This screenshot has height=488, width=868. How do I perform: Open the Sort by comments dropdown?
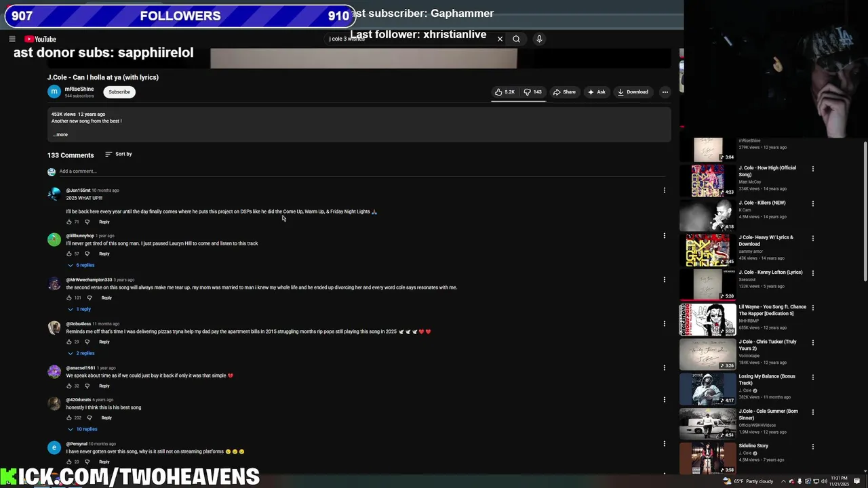(x=119, y=155)
